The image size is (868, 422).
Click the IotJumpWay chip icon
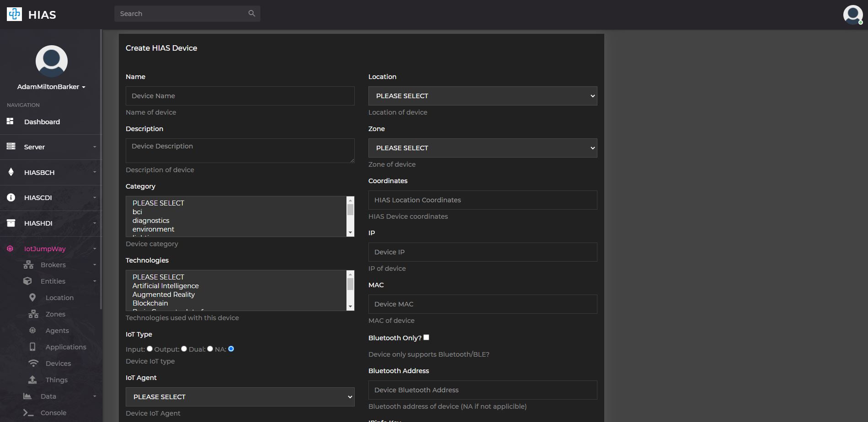(x=10, y=248)
